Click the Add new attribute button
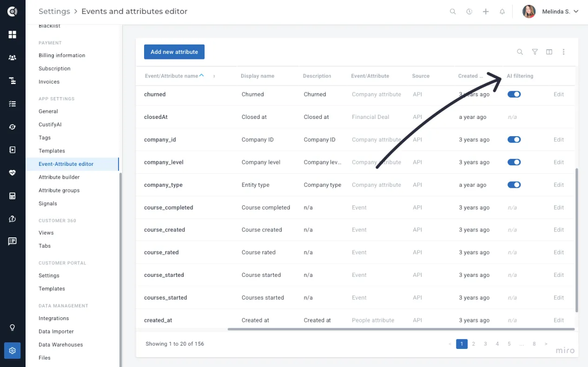The width and height of the screenshot is (588, 367). tap(174, 52)
